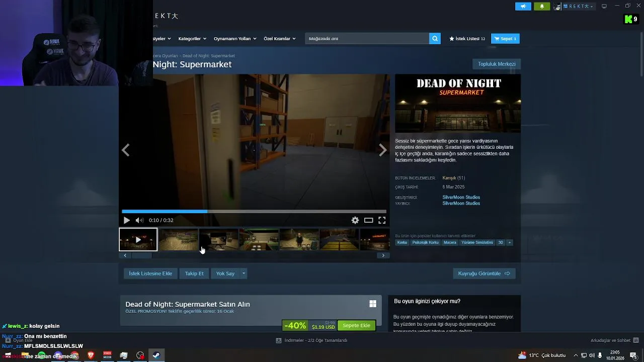Screen dimensions: 644x362
Task: Select the Psikolojik Korku tag
Action: (425, 242)
